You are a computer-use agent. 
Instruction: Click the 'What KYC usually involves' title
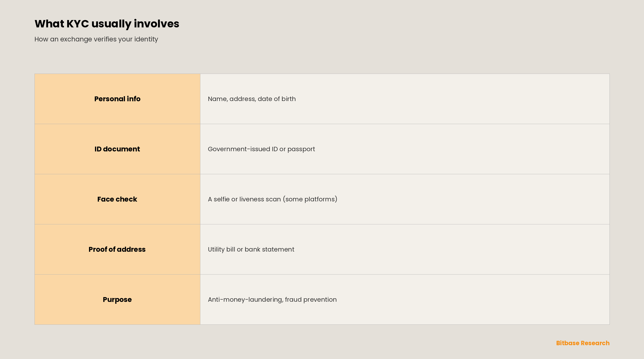click(x=107, y=24)
